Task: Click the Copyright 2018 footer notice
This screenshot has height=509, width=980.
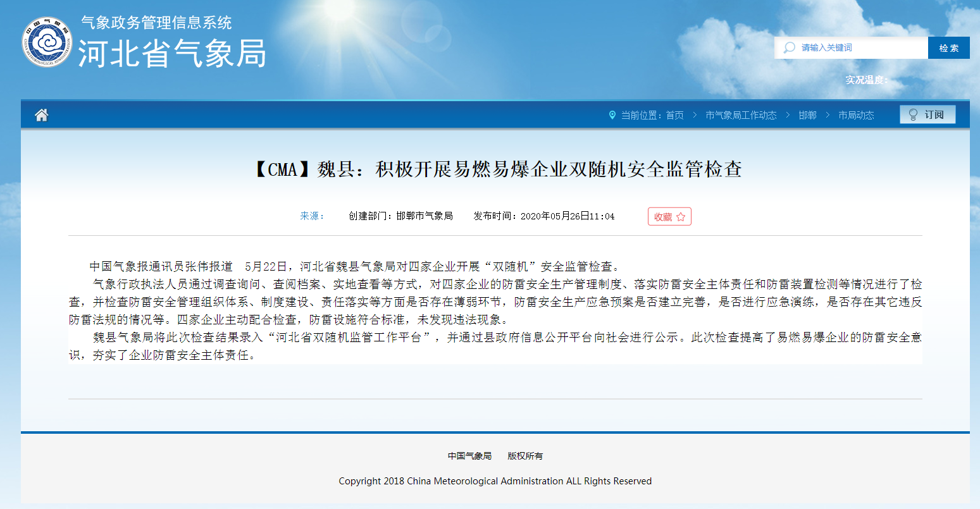Action: pyautogui.click(x=495, y=481)
